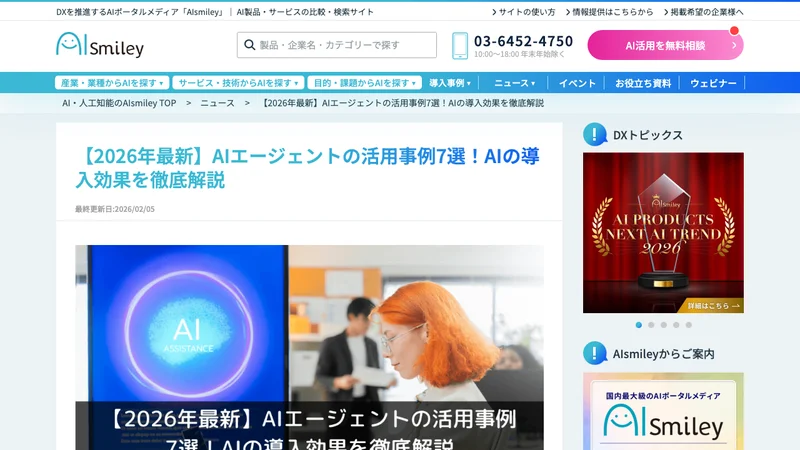Image resolution: width=800 pixels, height=450 pixels.
Task: Click the AIsmileyからご案内 heading text
Action: pos(663,354)
